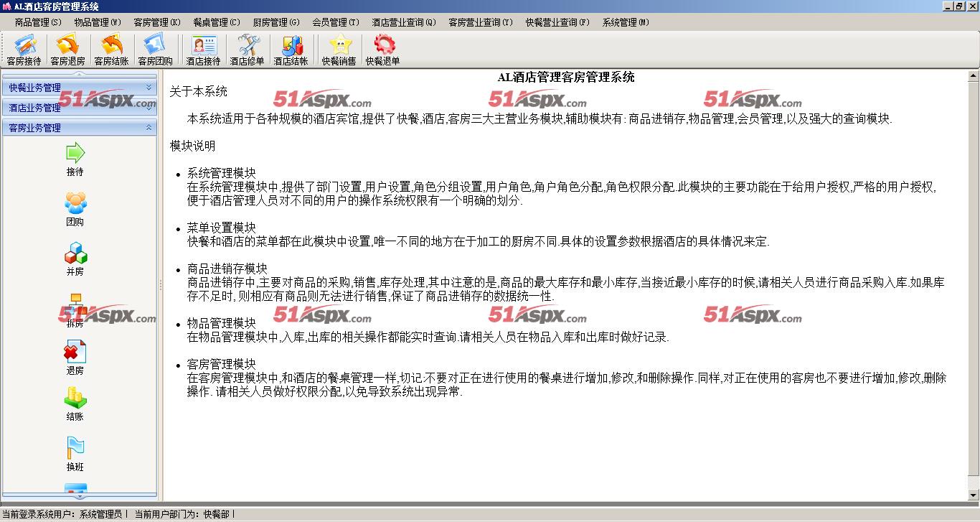Click the 酒店修单 tools icon
The height and width of the screenshot is (522, 980).
(247, 50)
